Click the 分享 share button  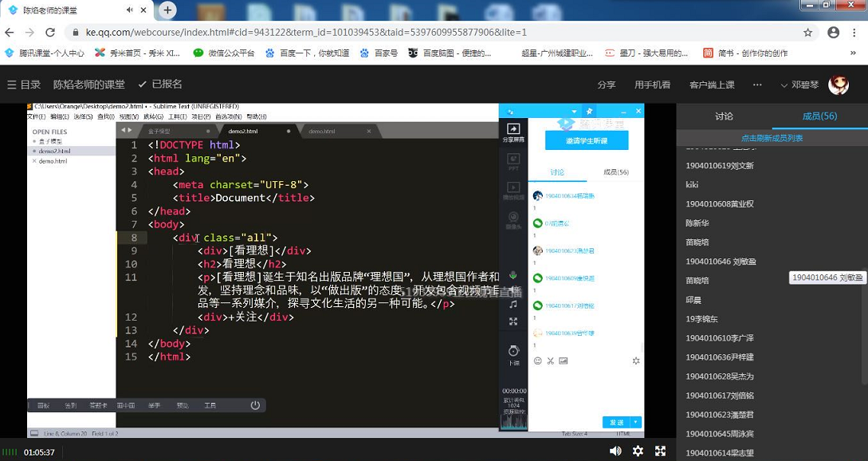point(607,85)
